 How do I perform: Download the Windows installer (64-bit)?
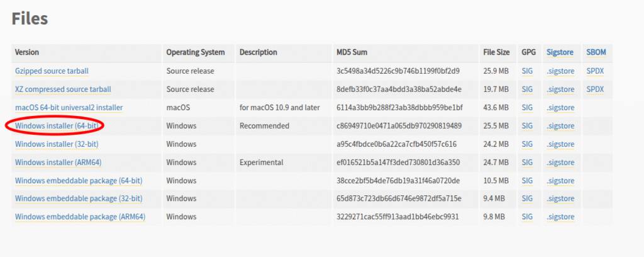(x=56, y=126)
